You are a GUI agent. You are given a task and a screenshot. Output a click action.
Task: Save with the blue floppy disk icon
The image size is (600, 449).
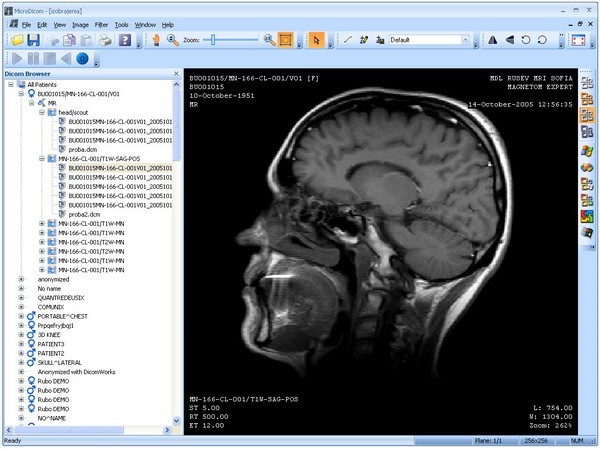tap(34, 40)
